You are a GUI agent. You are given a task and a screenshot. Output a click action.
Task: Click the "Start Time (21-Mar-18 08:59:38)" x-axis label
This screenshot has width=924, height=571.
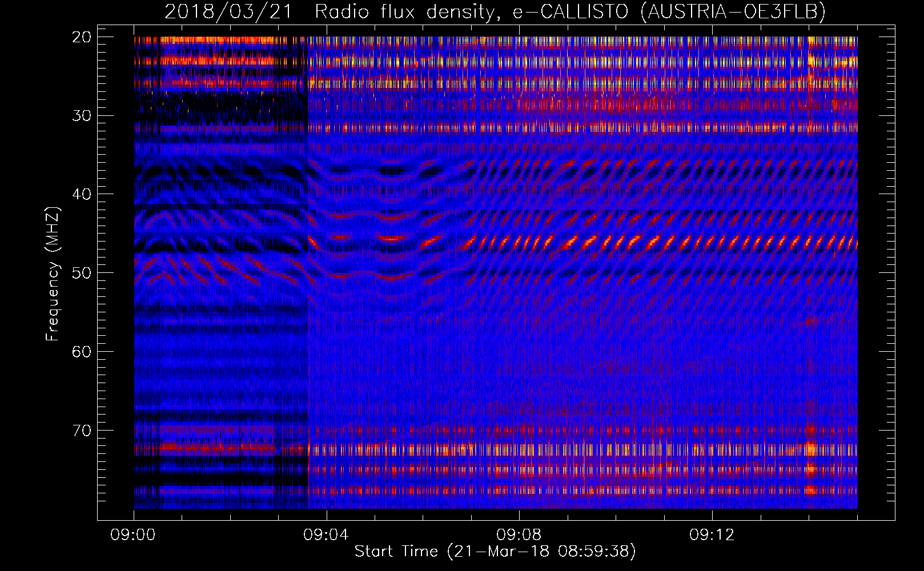click(x=495, y=552)
